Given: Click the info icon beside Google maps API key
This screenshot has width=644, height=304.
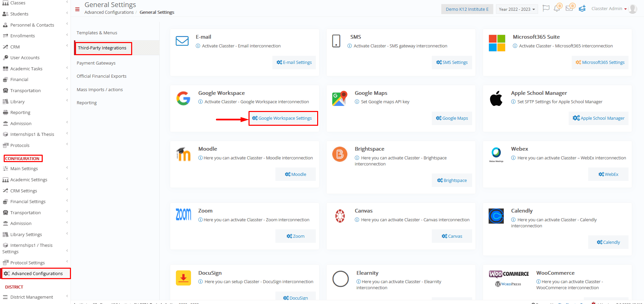Looking at the screenshot, I should tap(357, 102).
